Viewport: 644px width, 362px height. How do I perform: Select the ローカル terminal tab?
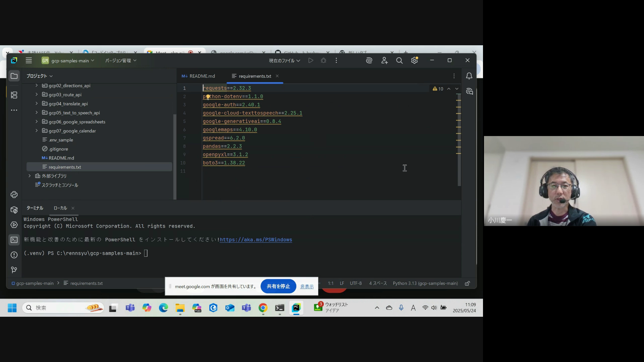pos(60,208)
